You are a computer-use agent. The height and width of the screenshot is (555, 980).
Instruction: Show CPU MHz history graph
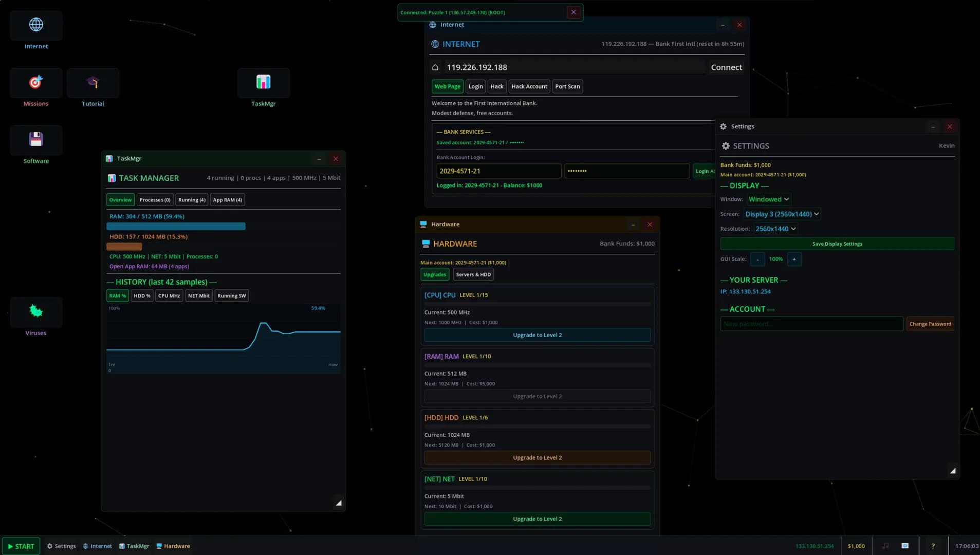click(x=169, y=295)
